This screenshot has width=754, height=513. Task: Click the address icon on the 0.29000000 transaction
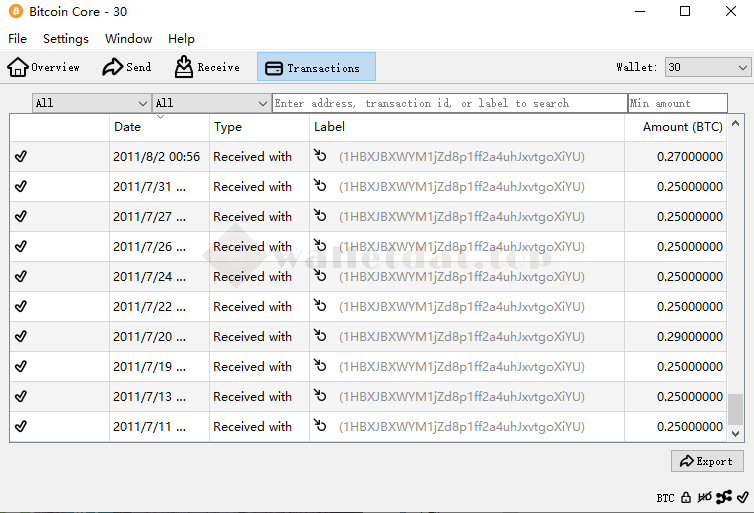click(320, 337)
